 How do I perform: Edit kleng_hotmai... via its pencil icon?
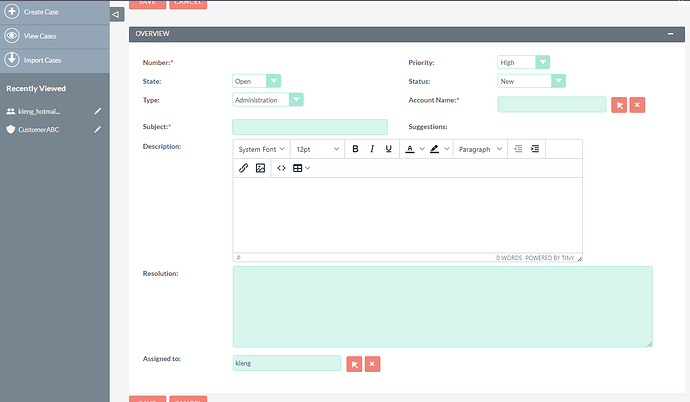98,111
